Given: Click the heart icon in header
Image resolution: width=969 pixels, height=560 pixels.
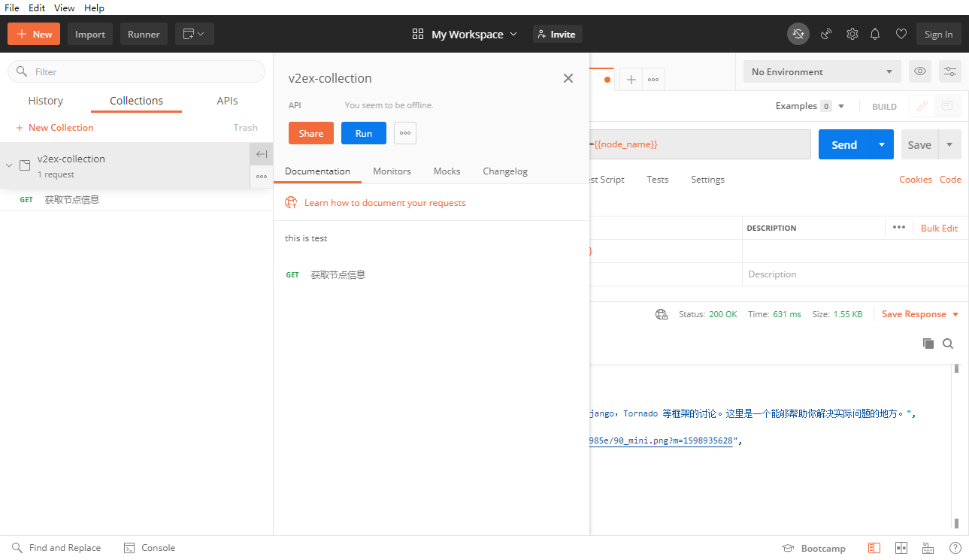Looking at the screenshot, I should coord(901,34).
